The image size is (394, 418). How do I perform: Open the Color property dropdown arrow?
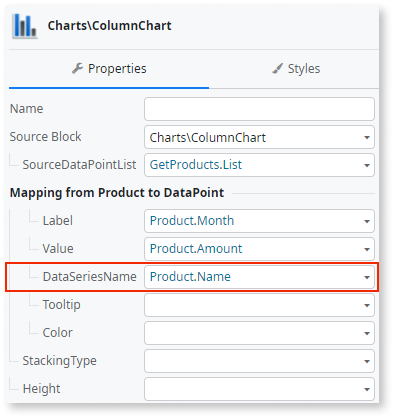pyautogui.click(x=367, y=333)
